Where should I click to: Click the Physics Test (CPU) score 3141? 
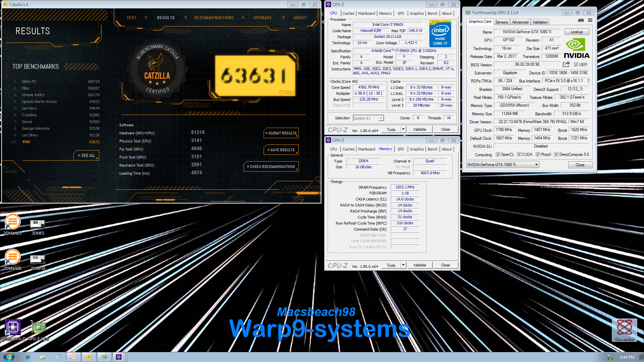coord(197,140)
